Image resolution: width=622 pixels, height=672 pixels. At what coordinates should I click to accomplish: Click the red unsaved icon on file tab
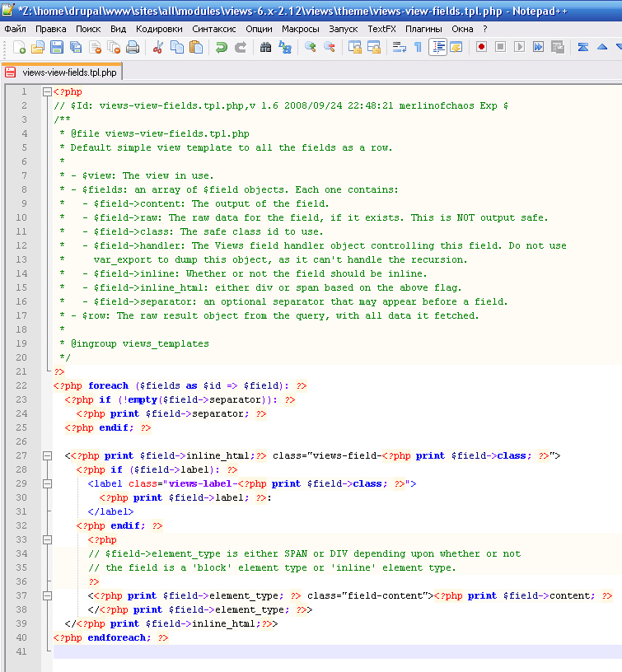[10, 72]
